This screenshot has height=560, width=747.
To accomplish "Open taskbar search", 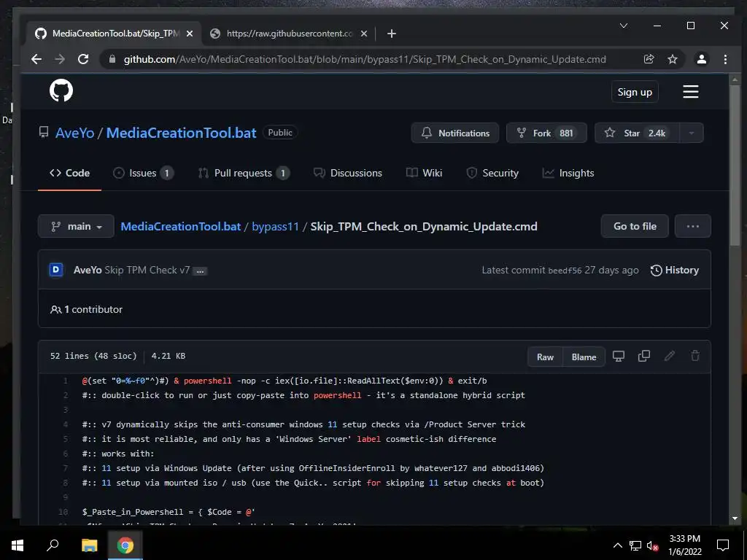I will [x=53, y=545].
